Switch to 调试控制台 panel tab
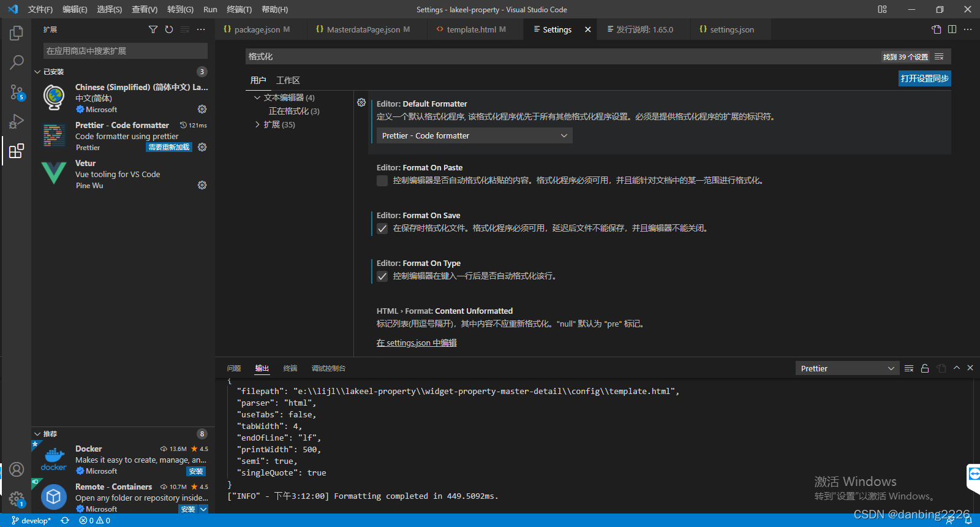Screen dimensions: 980x527 click(x=328, y=368)
